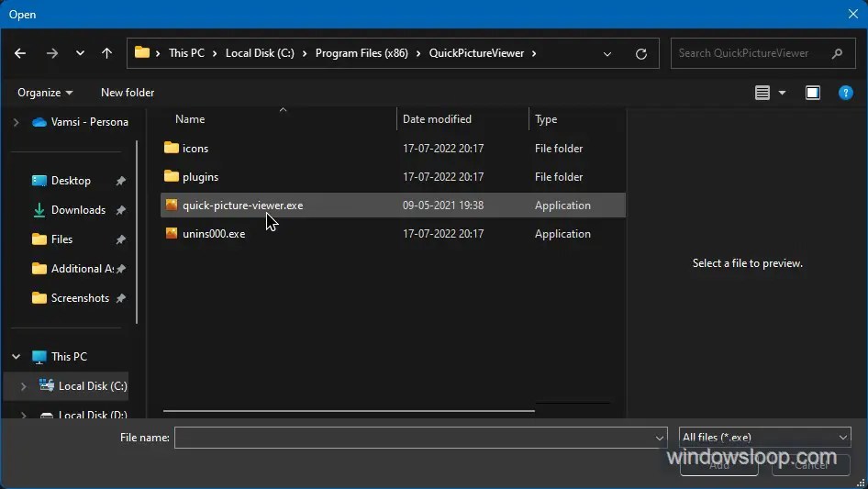
Task: Go forward using the right arrow
Action: click(52, 53)
